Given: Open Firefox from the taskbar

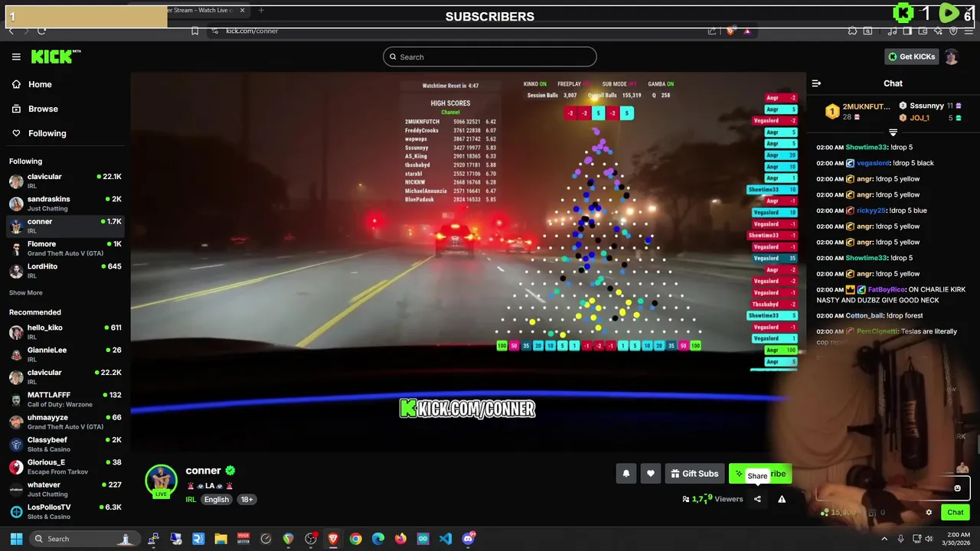Looking at the screenshot, I should click(x=400, y=539).
